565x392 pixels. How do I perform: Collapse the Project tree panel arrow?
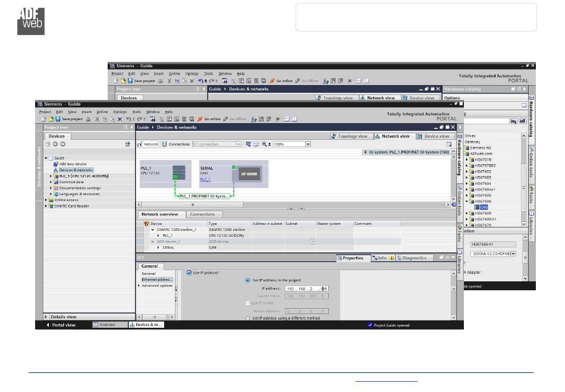(x=132, y=127)
